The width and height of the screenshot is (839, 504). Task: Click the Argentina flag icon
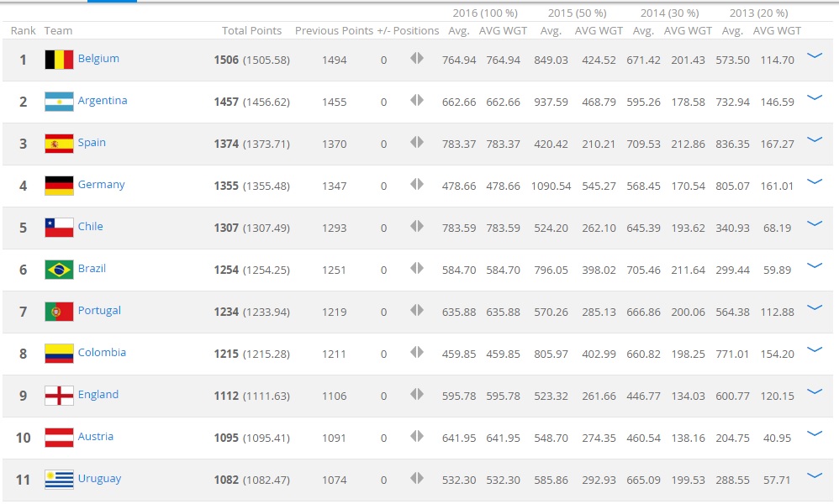59,102
